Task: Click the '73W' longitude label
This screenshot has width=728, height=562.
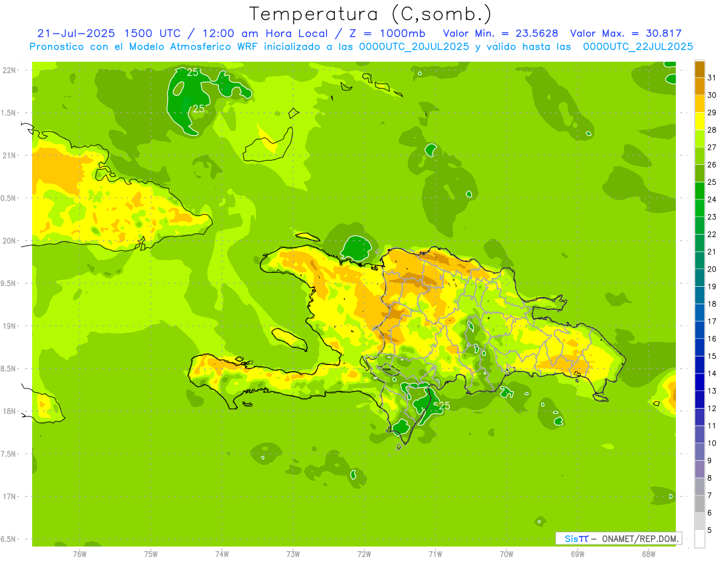Action: (x=293, y=554)
